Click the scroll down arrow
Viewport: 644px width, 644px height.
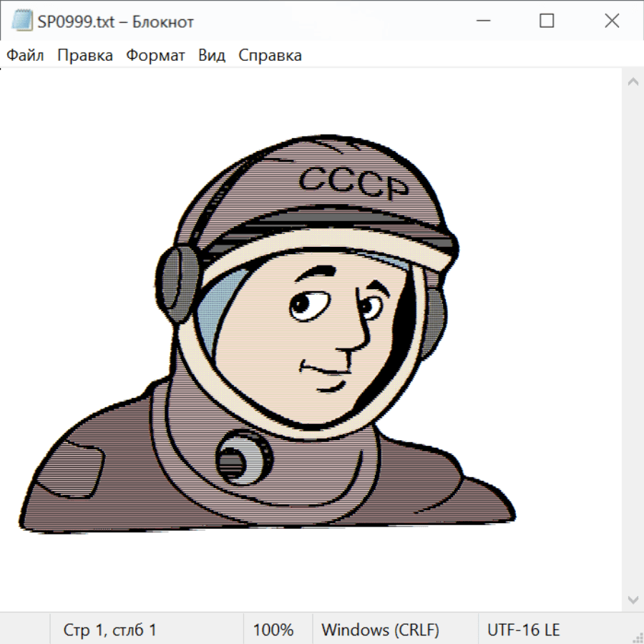633,599
